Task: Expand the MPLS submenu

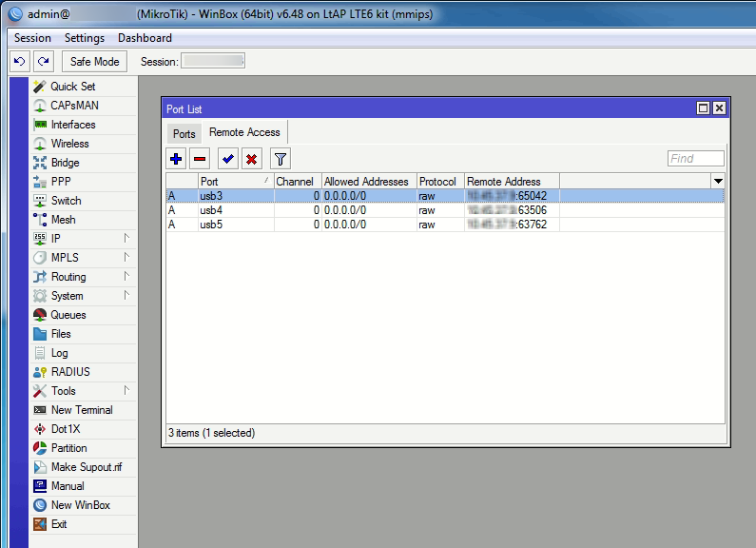Action: pos(126,257)
